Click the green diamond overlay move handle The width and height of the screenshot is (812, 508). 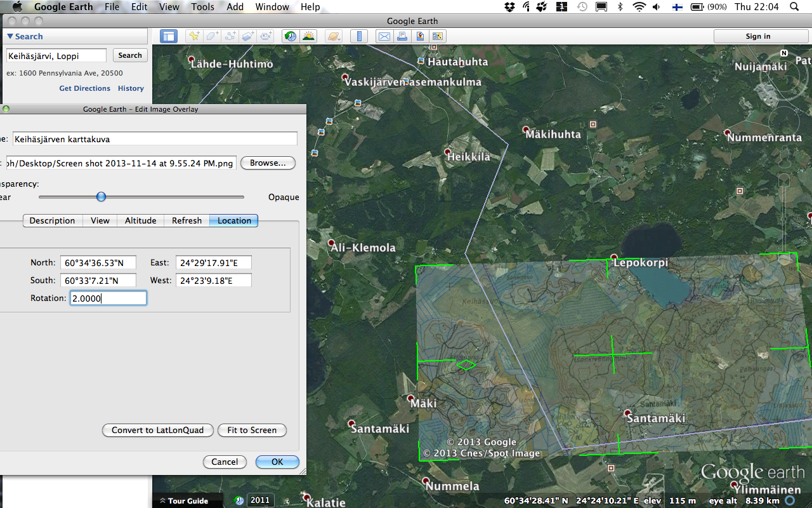point(466,364)
